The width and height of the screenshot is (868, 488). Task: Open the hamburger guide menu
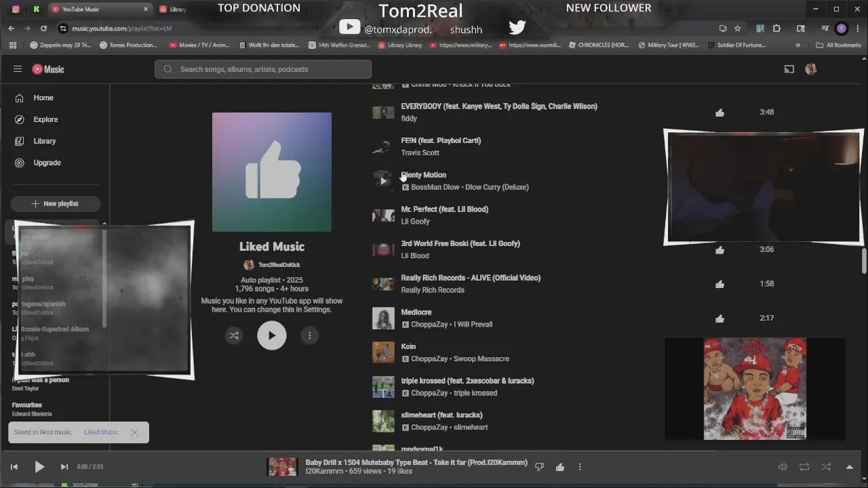pos(18,69)
